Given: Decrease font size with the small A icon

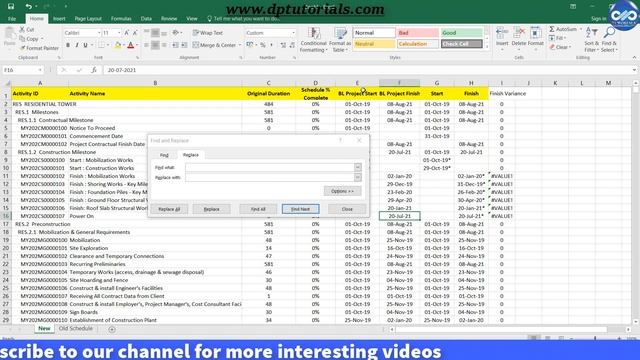Looking at the screenshot, I should coord(135,33).
